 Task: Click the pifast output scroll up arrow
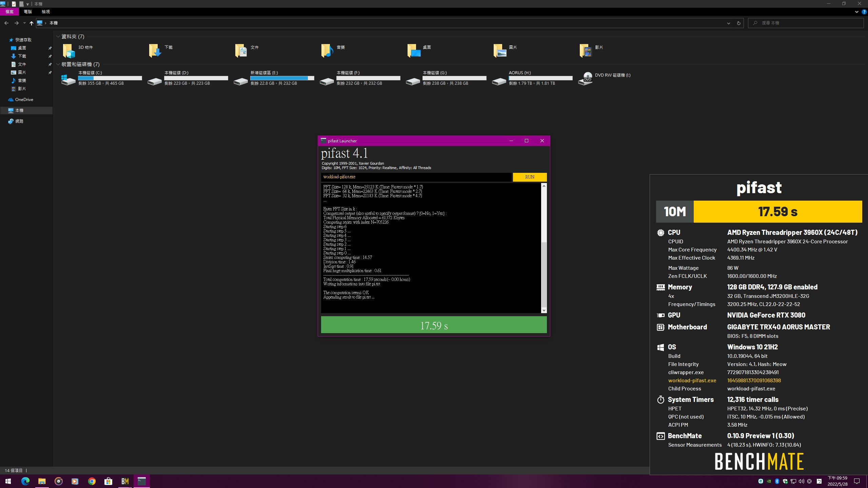coord(544,186)
